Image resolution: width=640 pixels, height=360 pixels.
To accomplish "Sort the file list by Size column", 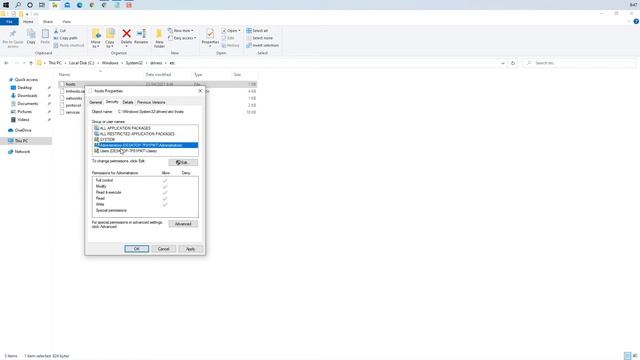I will coord(237,75).
